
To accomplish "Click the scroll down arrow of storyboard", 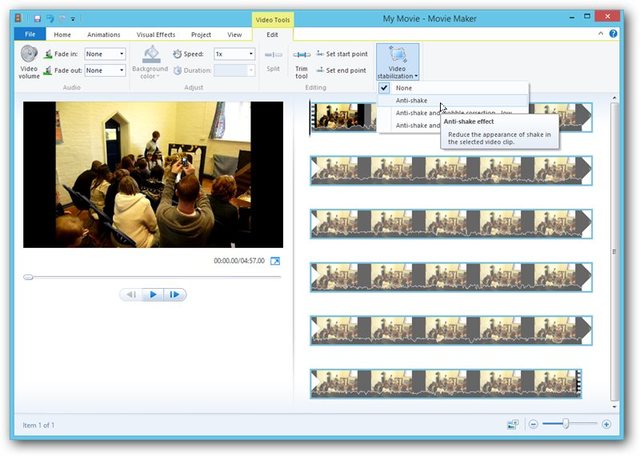I will coord(614,407).
